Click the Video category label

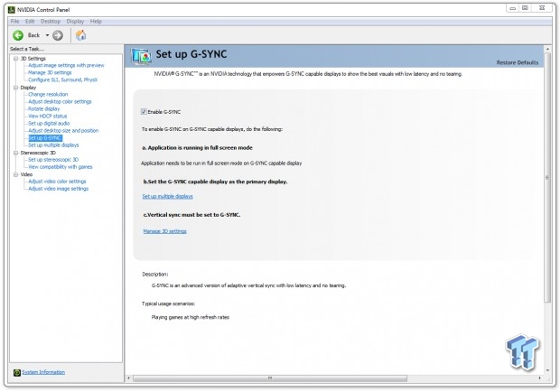point(26,174)
